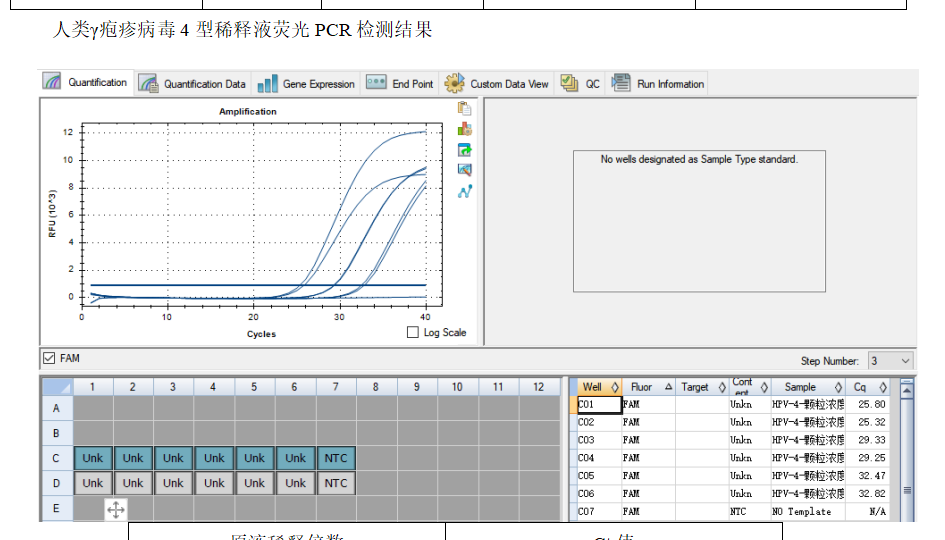Select plate row header D
This screenshot has height=540, width=945.
coord(57,483)
